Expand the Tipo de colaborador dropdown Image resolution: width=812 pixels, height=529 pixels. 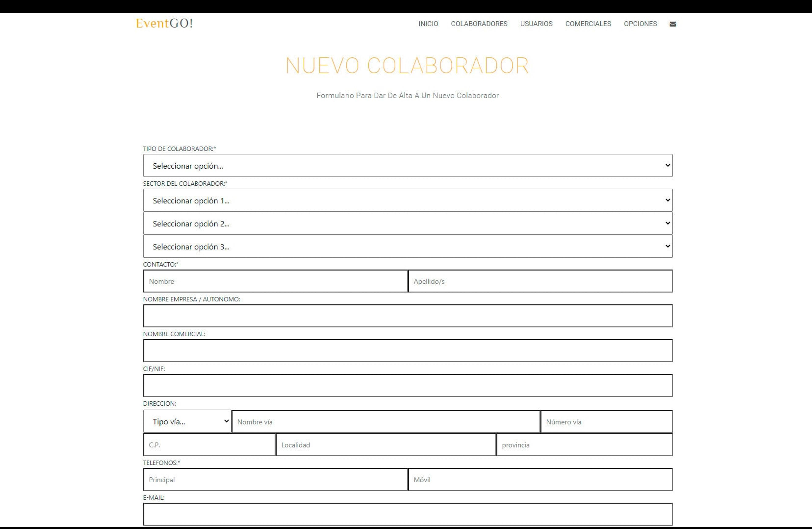coord(408,165)
